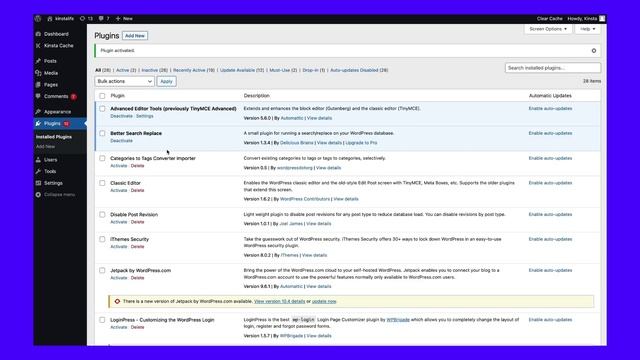This screenshot has height=360, width=640.
Task: Open the Bulk actions dropdown
Action: coord(124,81)
